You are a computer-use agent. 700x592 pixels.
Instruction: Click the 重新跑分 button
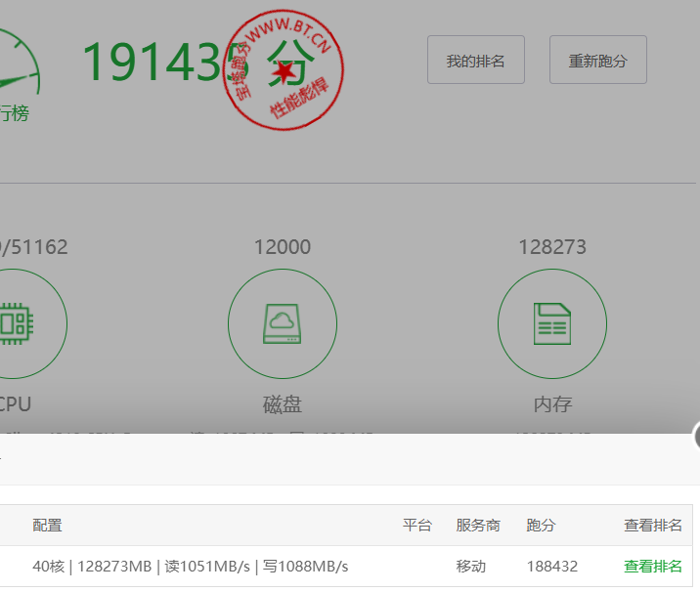[597, 60]
